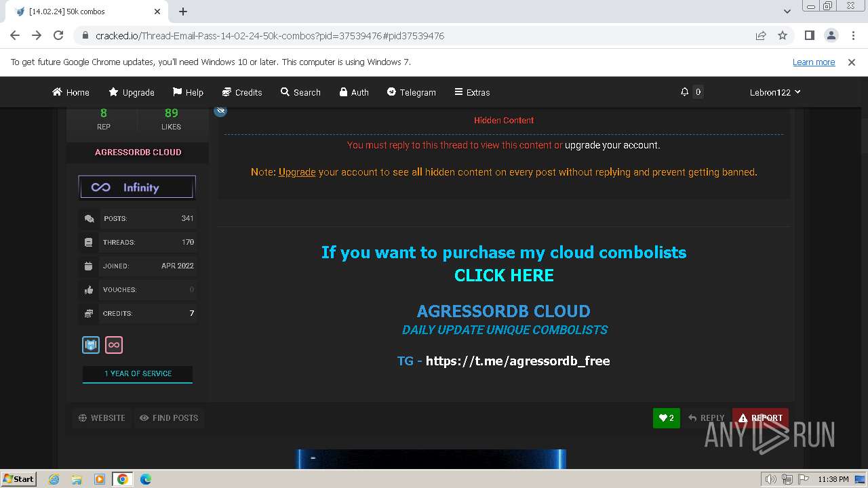868x488 pixels.
Task: Click underlined Upgrade link in note
Action: (x=297, y=172)
